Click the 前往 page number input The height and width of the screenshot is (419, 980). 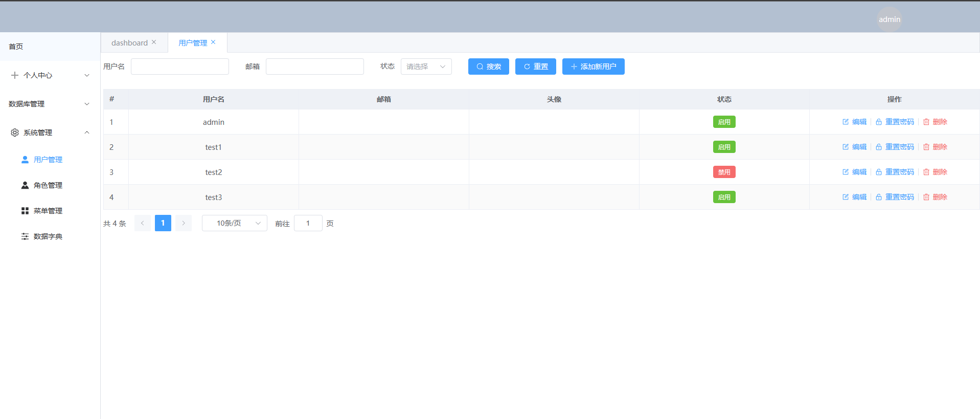(308, 223)
